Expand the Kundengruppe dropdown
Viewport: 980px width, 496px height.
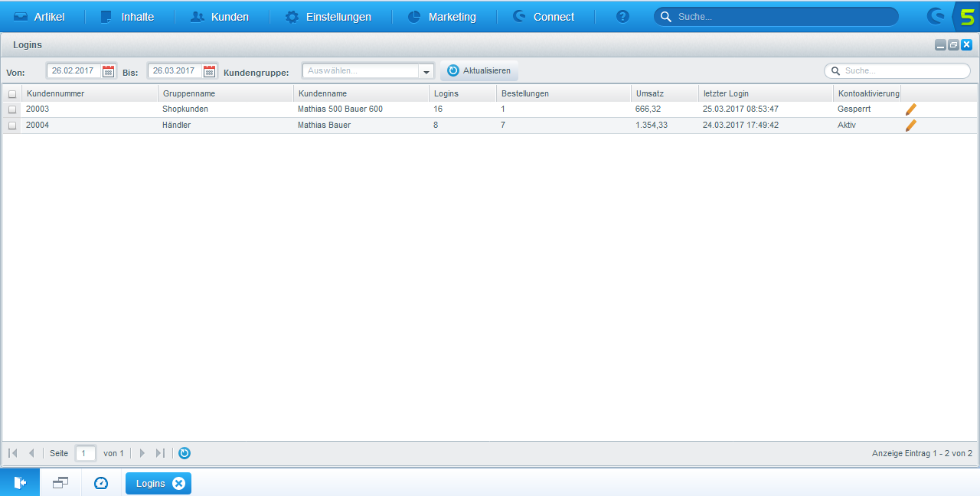click(426, 71)
